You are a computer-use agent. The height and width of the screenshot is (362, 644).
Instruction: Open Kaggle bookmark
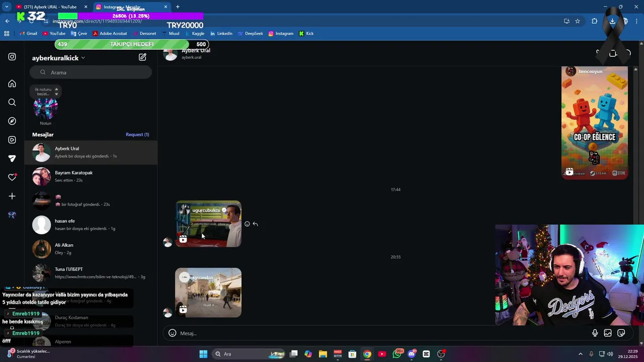(195, 34)
